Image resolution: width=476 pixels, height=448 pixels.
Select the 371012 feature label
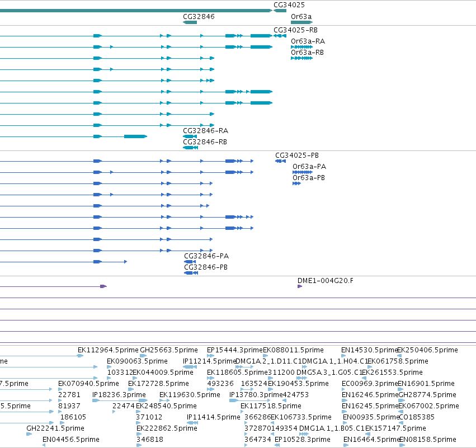pos(149,417)
